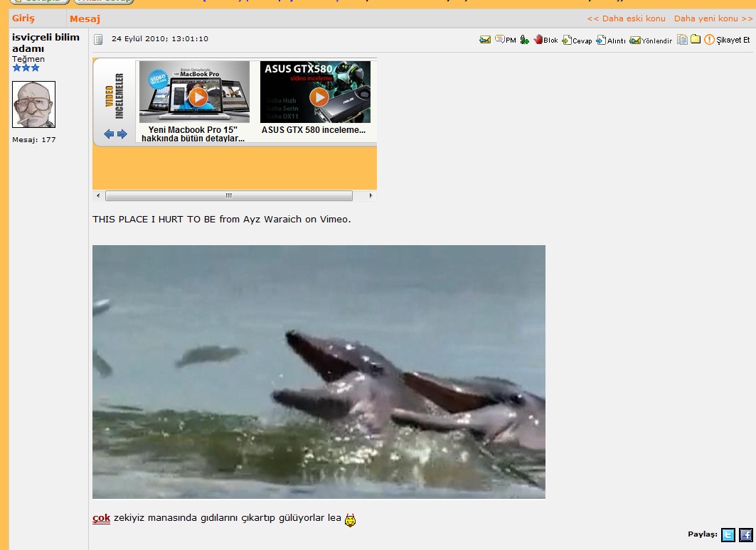The width and height of the screenshot is (756, 550).
Task: Click the vertical 'VIDEO INCELEMELER' panel label
Action: pos(115,96)
